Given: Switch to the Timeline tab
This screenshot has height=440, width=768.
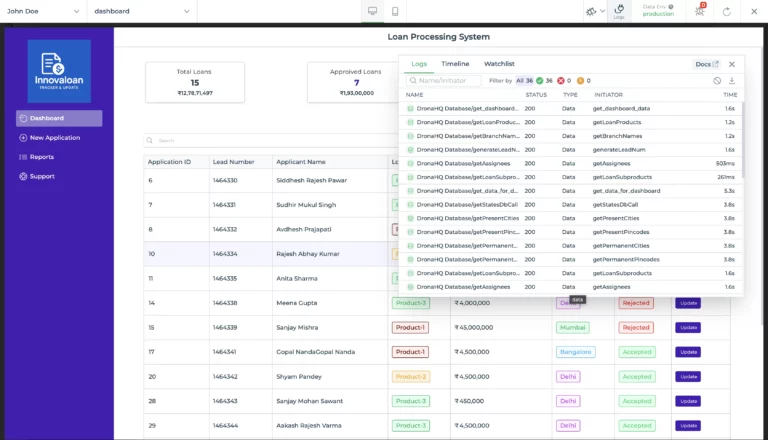Looking at the screenshot, I should click(455, 64).
